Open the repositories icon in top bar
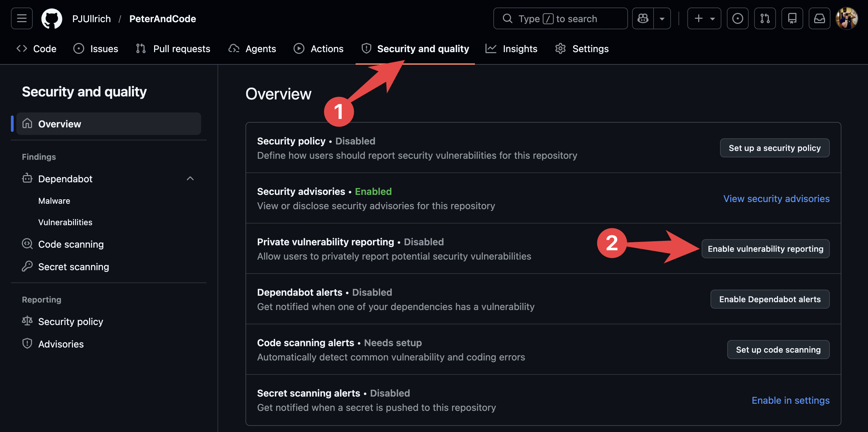 click(792, 18)
